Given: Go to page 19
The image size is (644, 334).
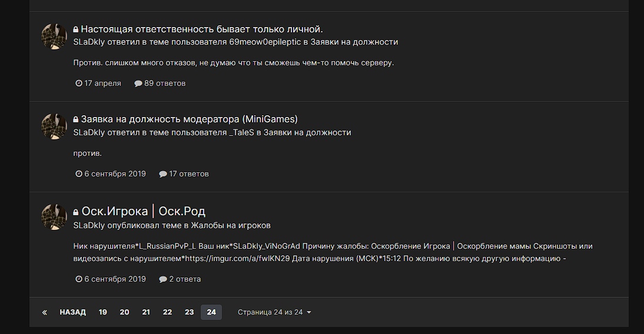Looking at the screenshot, I should click(102, 312).
